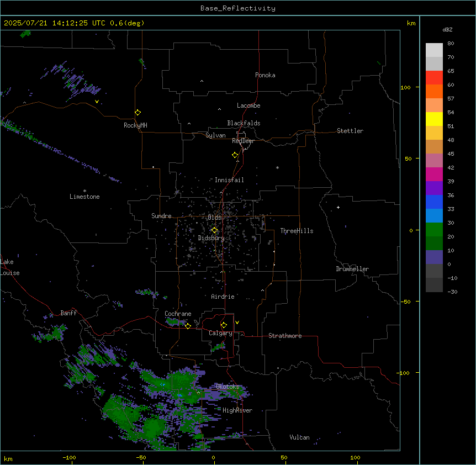Click the Drumheller city label
476x465 pixels.
[352, 269]
